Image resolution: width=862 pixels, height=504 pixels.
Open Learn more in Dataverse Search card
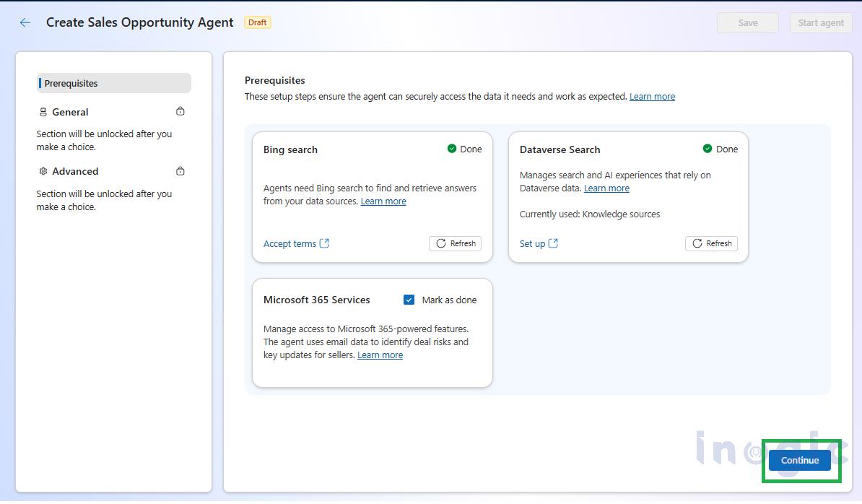(x=606, y=188)
